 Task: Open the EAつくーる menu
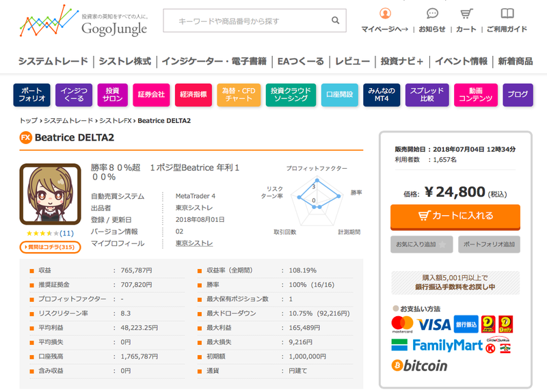click(x=301, y=61)
